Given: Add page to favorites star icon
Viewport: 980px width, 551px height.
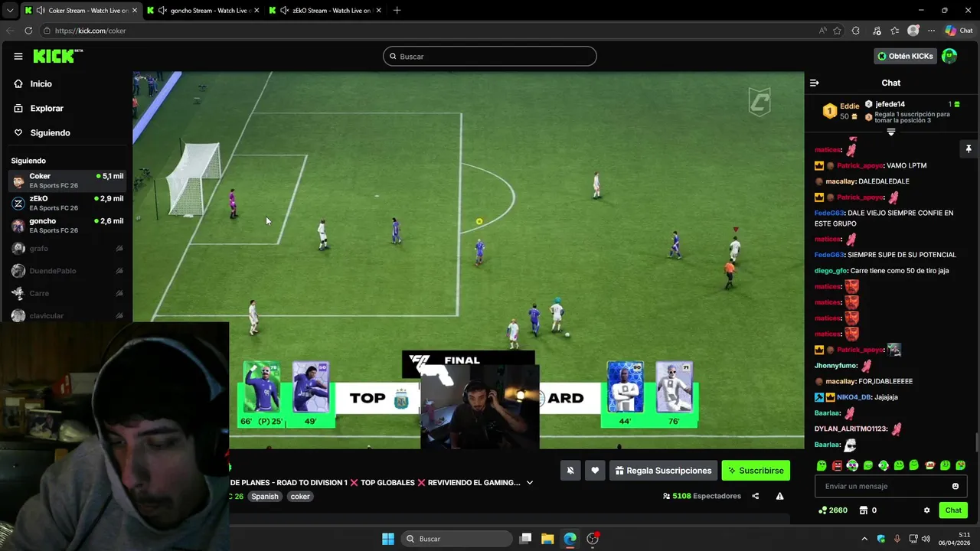Looking at the screenshot, I should point(837,31).
